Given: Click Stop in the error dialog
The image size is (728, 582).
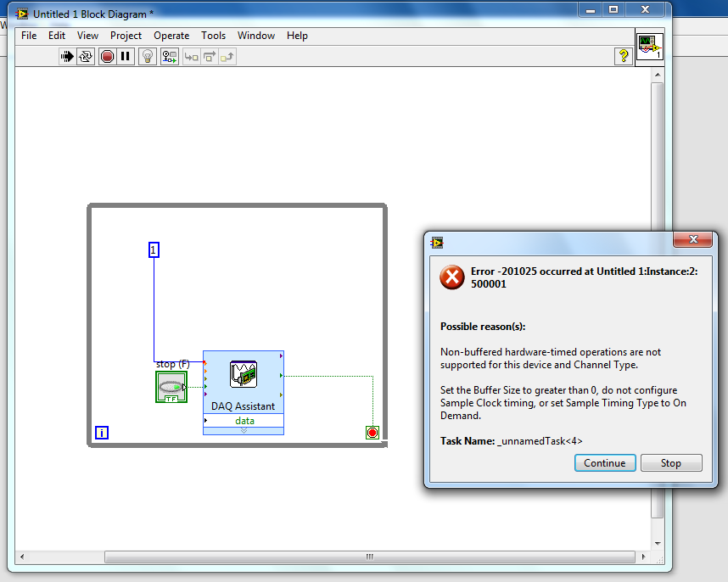Looking at the screenshot, I should [671, 462].
